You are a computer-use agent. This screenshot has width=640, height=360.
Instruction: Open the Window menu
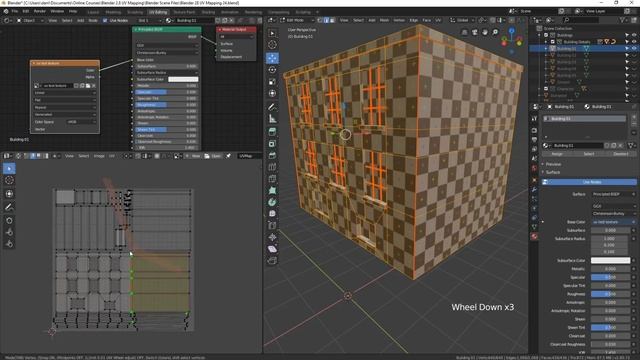57,11
